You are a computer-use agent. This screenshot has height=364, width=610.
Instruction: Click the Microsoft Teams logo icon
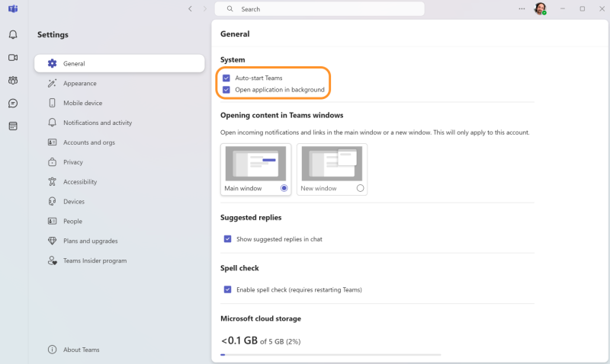[13, 8]
